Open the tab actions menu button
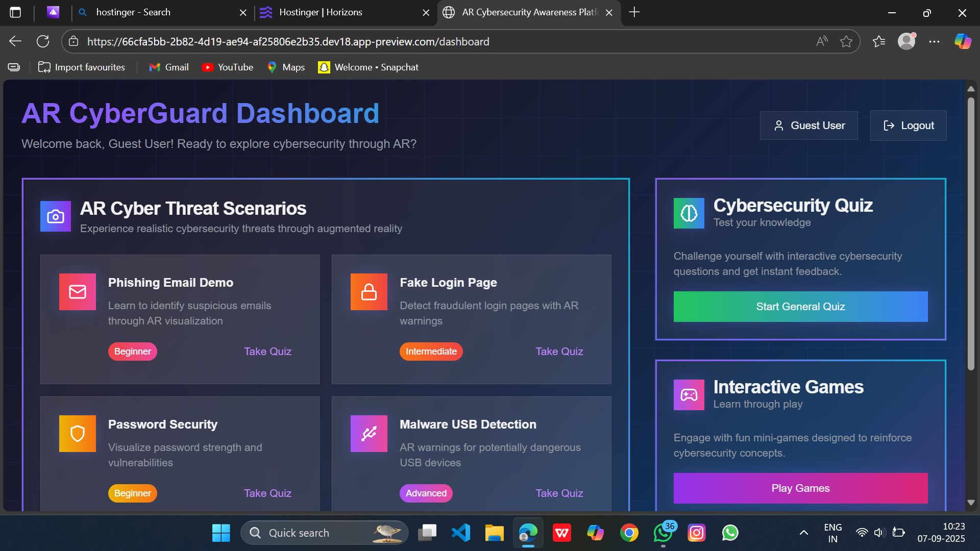Image resolution: width=980 pixels, height=551 pixels. [15, 12]
